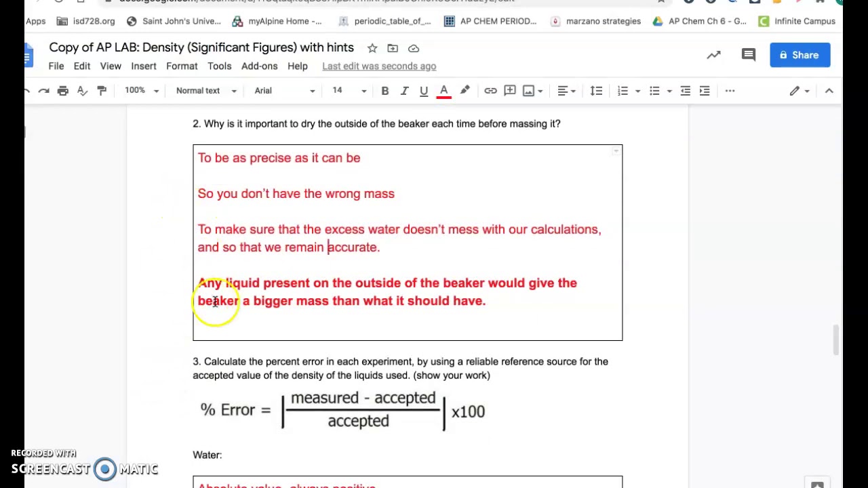The image size is (868, 488).
Task: Click the undo arrow in toolbar
Action: (x=27, y=91)
